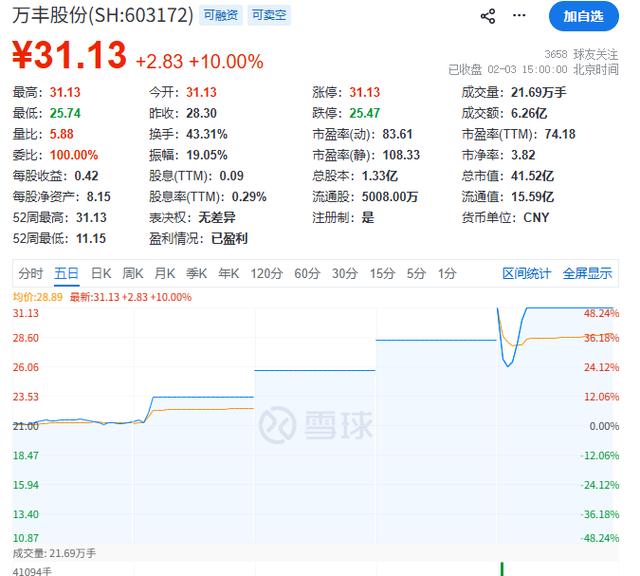Click the 股息(TTM) value 0.09
The height and width of the screenshot is (576, 640).
tap(231, 176)
